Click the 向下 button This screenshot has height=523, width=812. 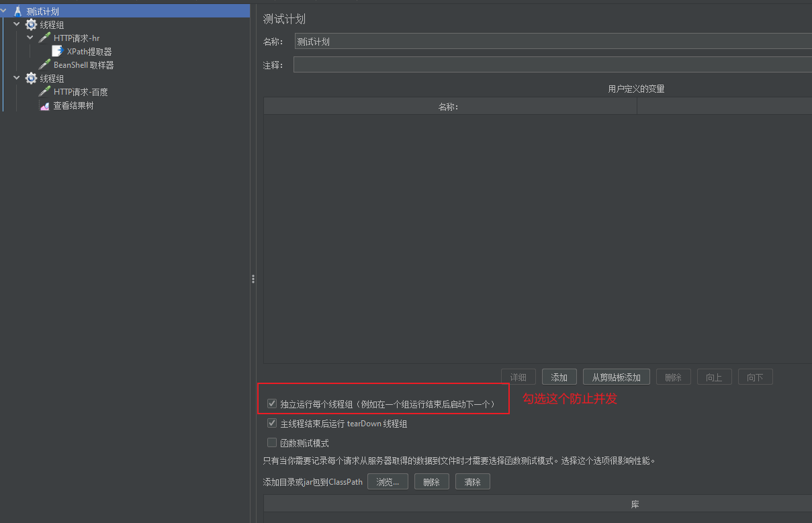pos(755,377)
